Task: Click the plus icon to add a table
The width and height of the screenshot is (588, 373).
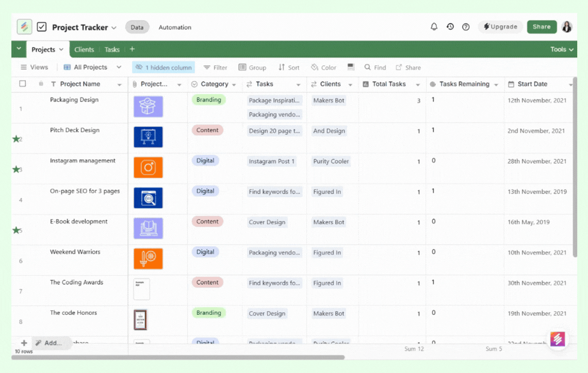Action: click(x=132, y=49)
